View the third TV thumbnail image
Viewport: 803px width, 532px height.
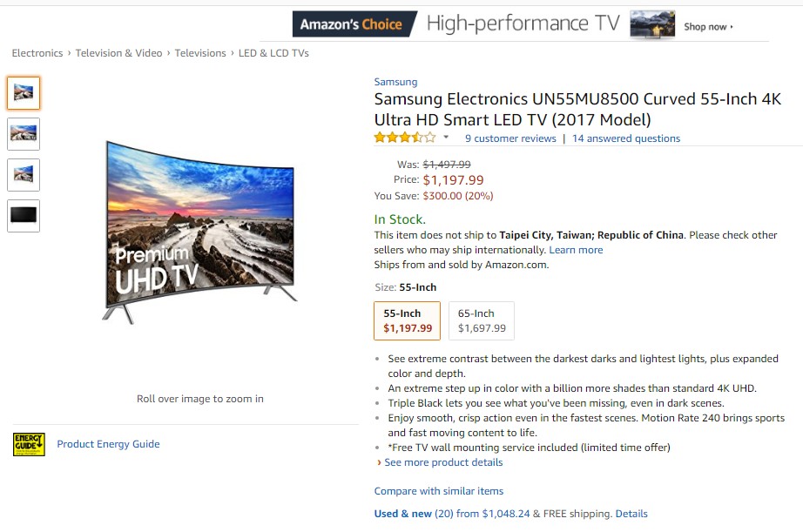[24, 174]
